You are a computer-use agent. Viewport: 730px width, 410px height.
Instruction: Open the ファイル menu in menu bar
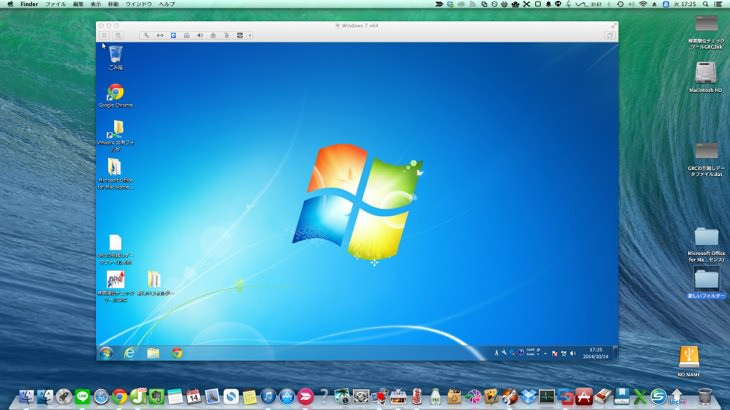click(x=55, y=4)
